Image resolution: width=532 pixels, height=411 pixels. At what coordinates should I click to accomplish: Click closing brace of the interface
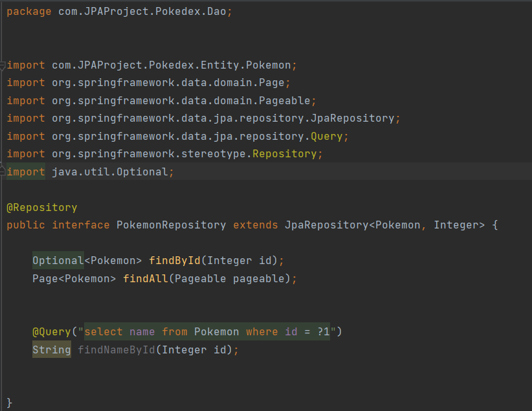pyautogui.click(x=10, y=403)
